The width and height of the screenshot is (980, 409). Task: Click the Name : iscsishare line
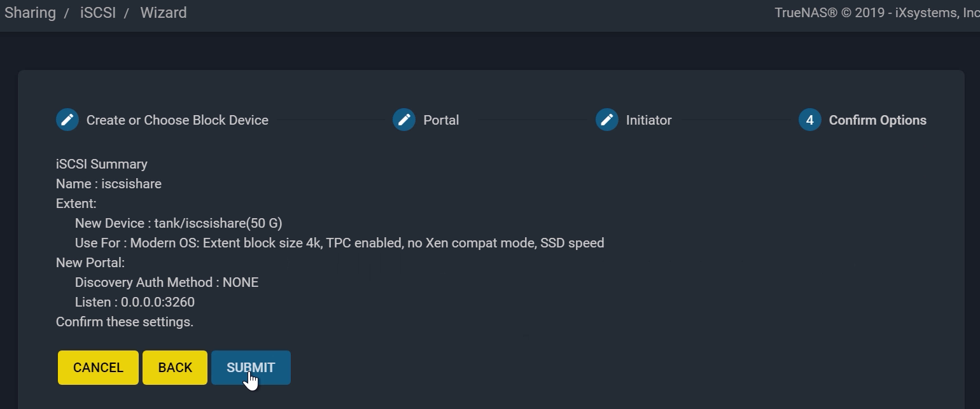tap(109, 184)
